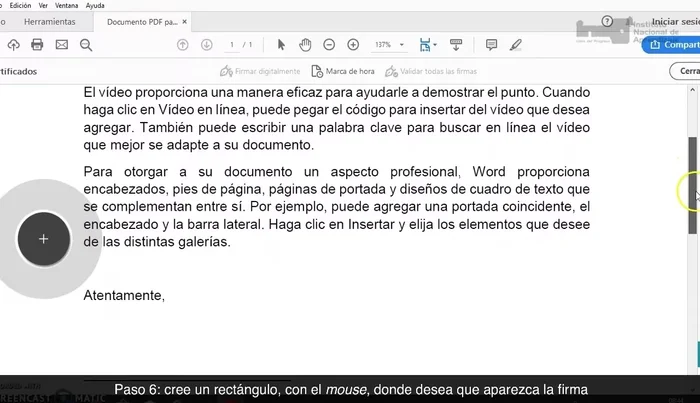Go to previous page arrow

(x=183, y=45)
